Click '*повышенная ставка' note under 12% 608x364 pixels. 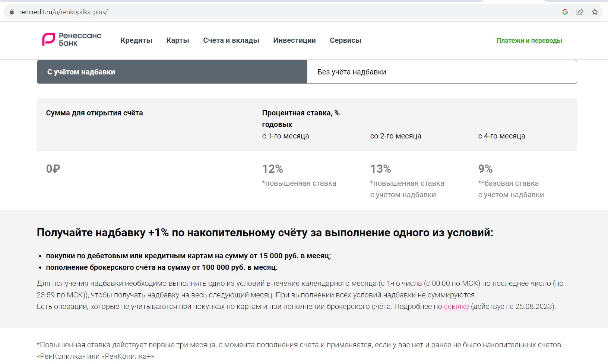pos(299,183)
